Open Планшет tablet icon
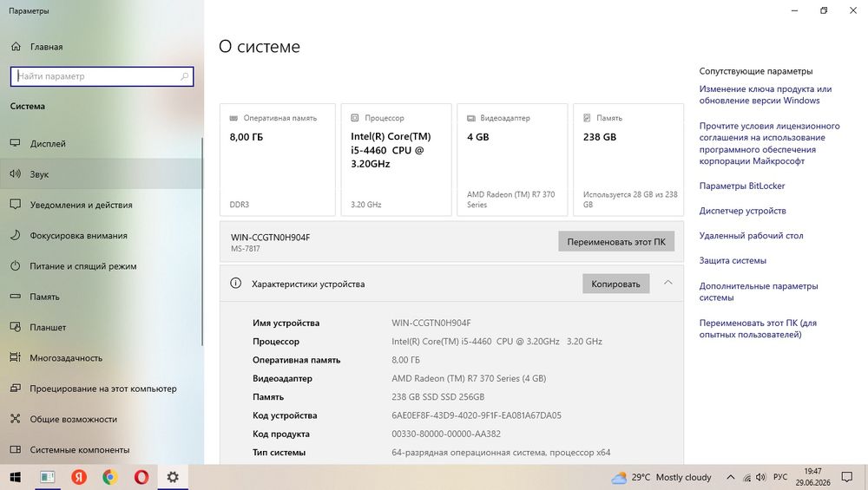Viewport: 868px width, 490px height. coord(16,328)
